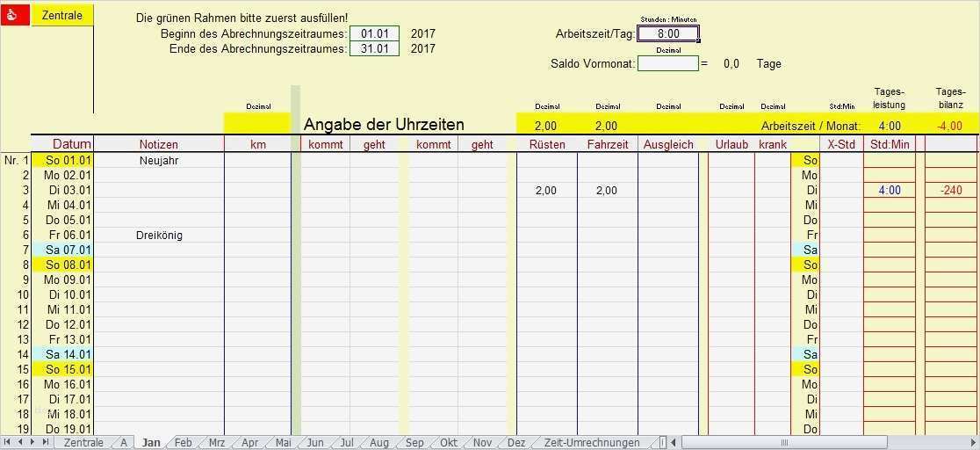Select the date cell So 08.01
980x450 pixels.
click(x=62, y=265)
